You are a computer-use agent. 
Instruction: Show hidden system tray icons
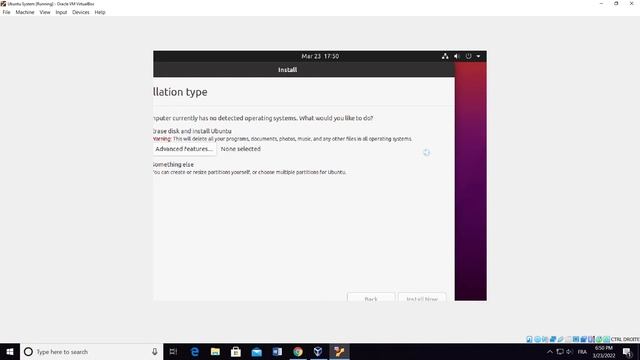point(550,351)
